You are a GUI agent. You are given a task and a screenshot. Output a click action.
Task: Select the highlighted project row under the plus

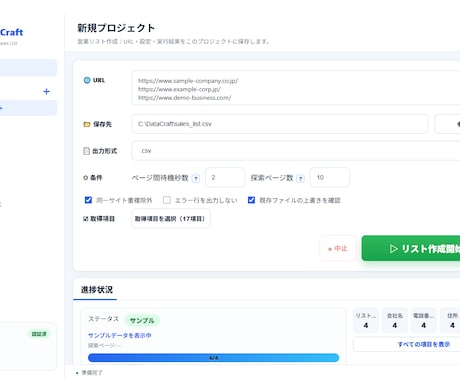28,108
